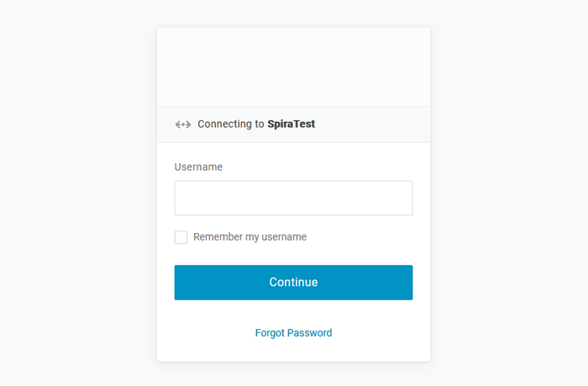Image resolution: width=588 pixels, height=386 pixels.
Task: Click the word Continue on the button
Action: click(x=293, y=283)
